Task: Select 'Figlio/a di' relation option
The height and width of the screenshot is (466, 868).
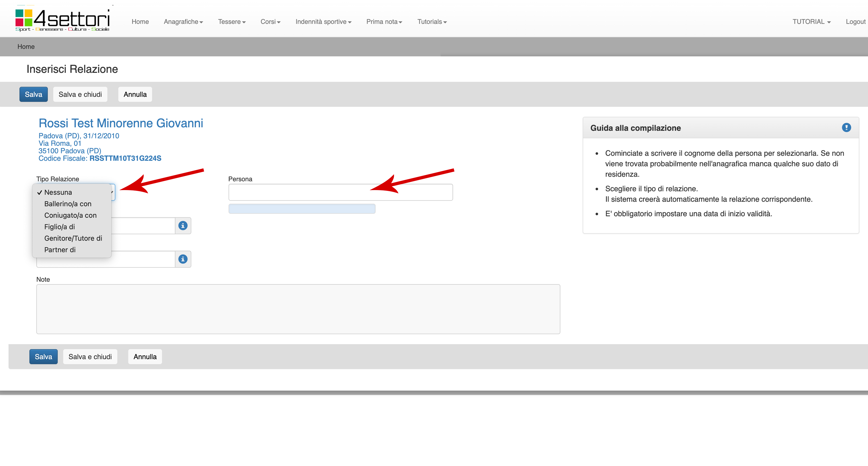Action: (59, 227)
